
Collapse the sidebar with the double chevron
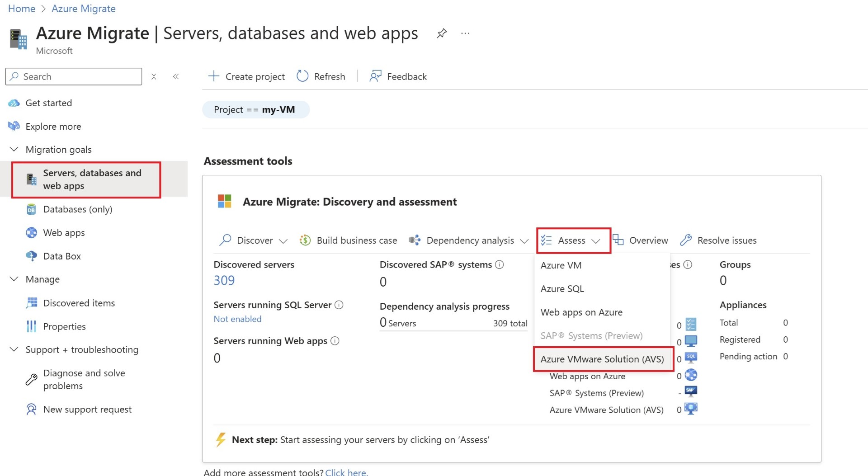click(176, 76)
